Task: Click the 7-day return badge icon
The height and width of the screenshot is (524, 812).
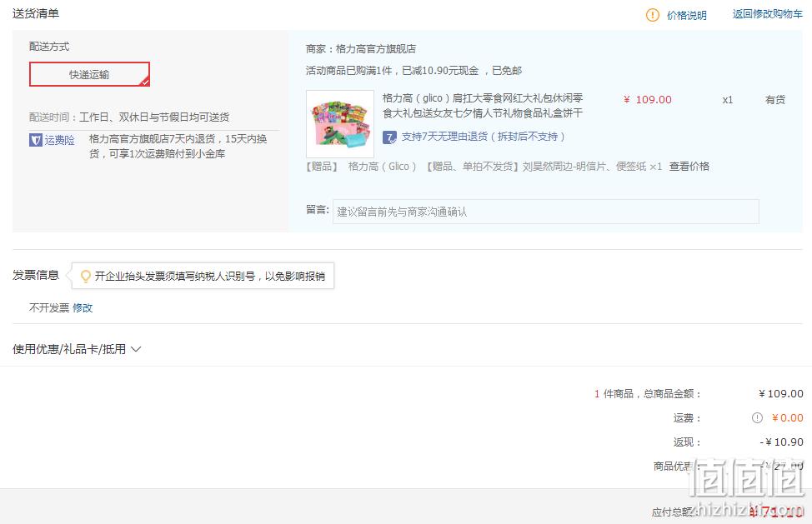Action: pyautogui.click(x=389, y=137)
